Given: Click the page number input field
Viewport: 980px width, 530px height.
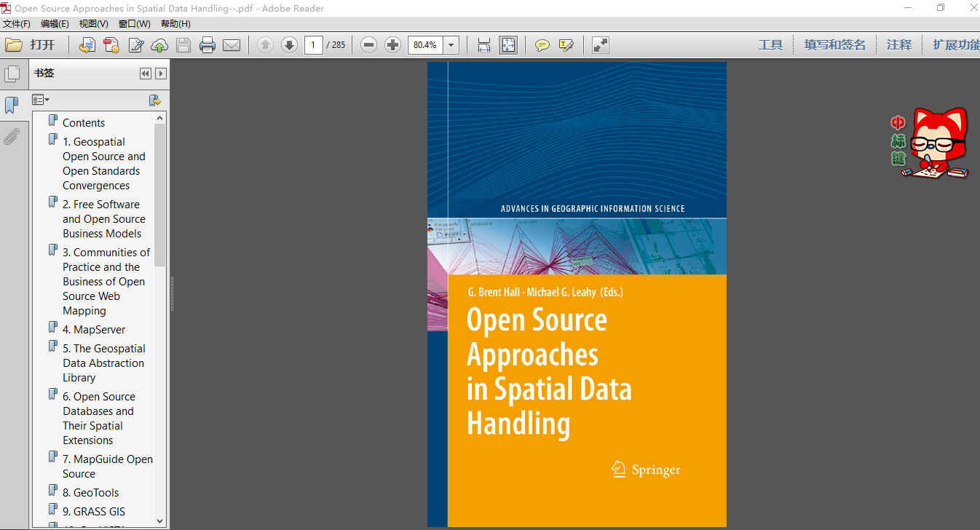Looking at the screenshot, I should click(x=314, y=45).
